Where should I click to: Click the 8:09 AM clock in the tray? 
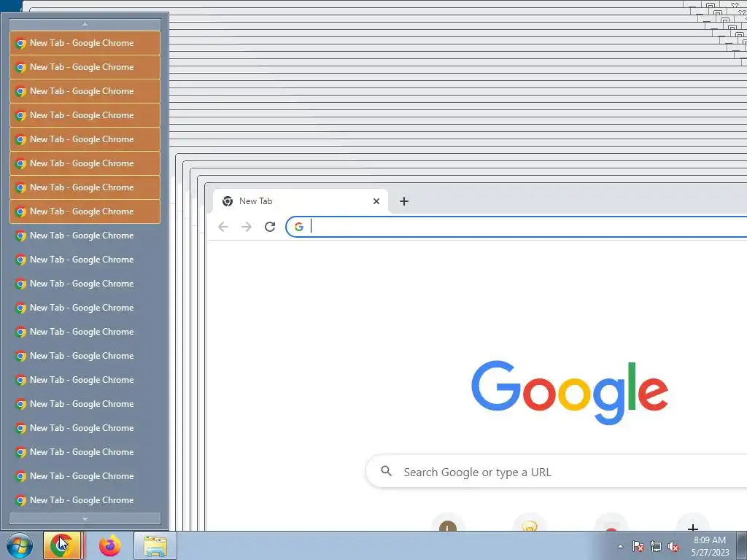[710, 540]
